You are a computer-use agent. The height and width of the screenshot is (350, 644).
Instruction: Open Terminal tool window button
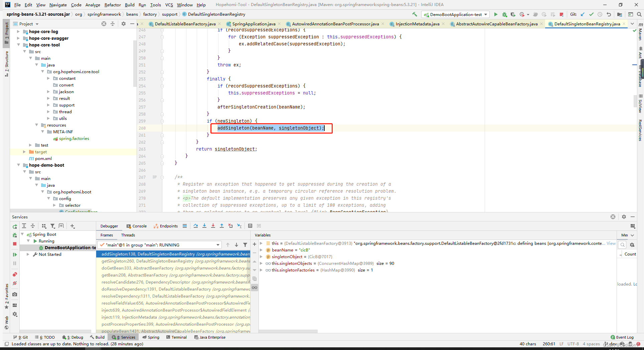[176, 337]
